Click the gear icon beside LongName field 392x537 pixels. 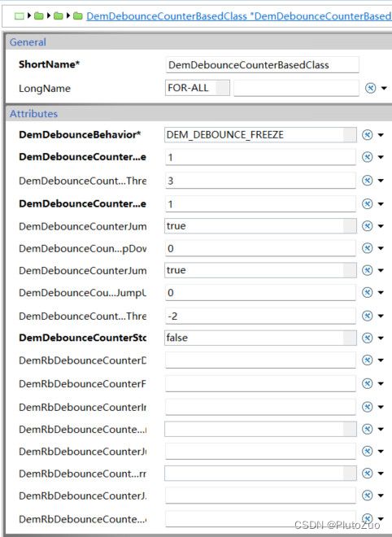(x=370, y=88)
